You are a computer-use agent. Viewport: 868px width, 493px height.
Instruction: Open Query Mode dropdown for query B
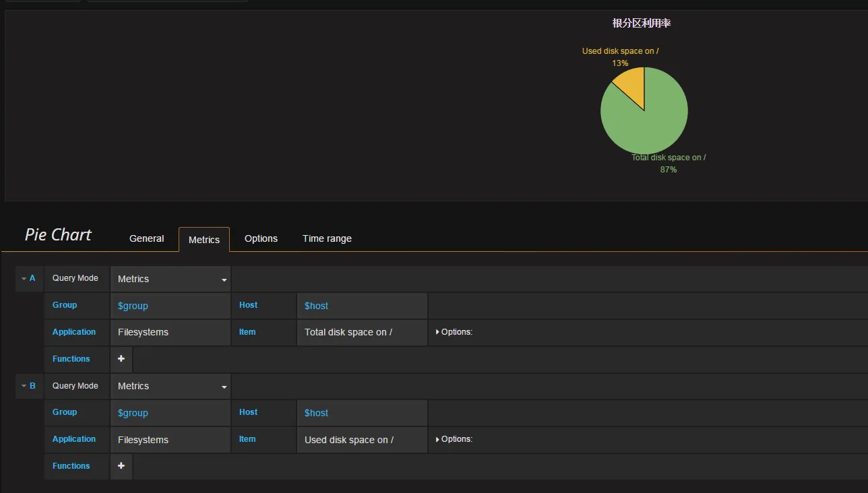click(x=170, y=386)
